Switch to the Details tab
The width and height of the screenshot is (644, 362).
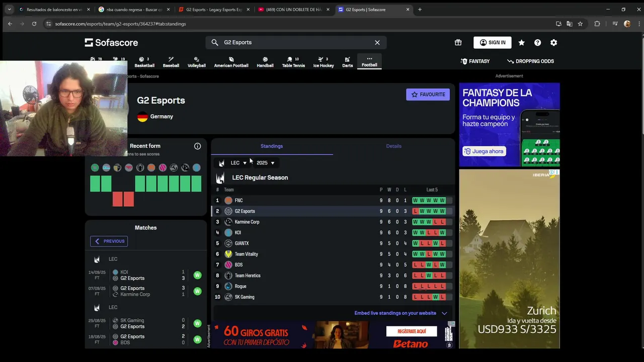click(394, 146)
